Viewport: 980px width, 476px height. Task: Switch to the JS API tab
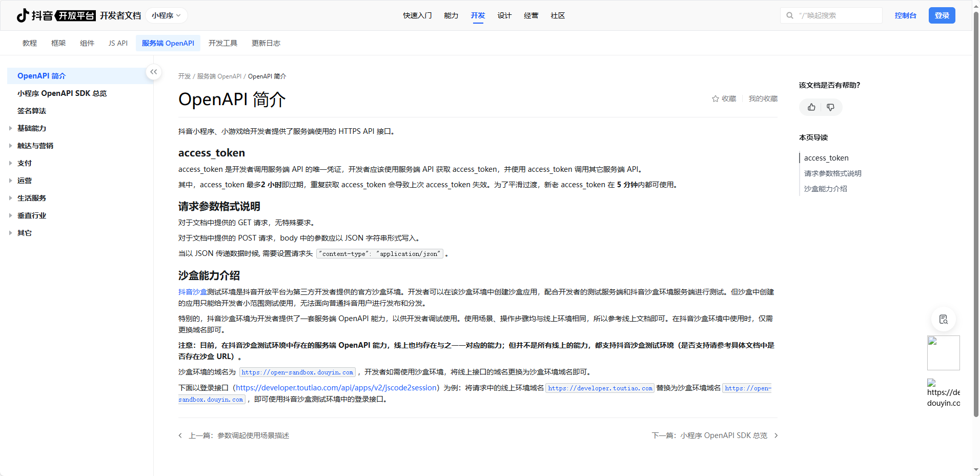pyautogui.click(x=118, y=43)
